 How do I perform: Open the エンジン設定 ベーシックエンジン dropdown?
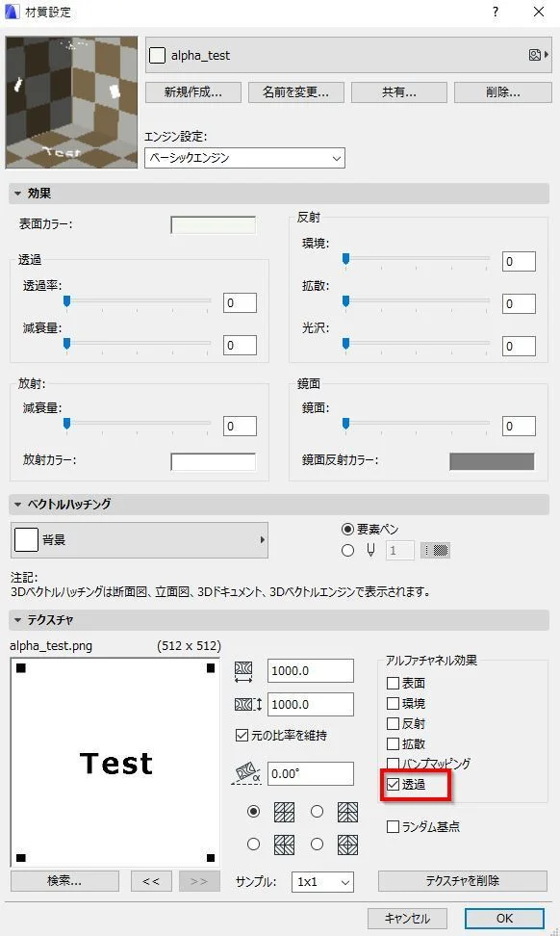[244, 158]
